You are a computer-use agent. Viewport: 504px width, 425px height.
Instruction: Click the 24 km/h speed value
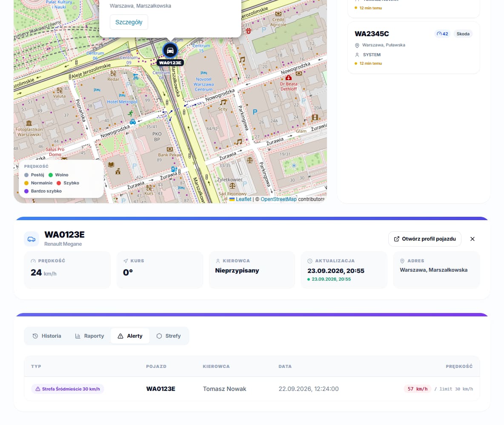pos(43,273)
